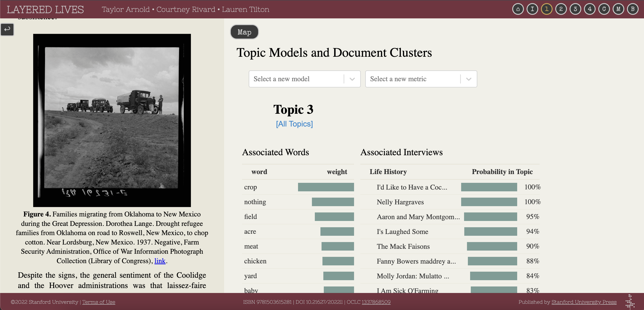The height and width of the screenshot is (310, 644).
Task: Open the B circle navigation icon
Action: (x=633, y=9)
